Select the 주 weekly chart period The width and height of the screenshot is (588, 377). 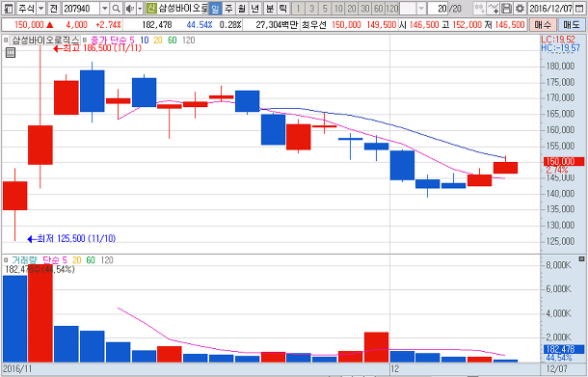pyautogui.click(x=228, y=8)
